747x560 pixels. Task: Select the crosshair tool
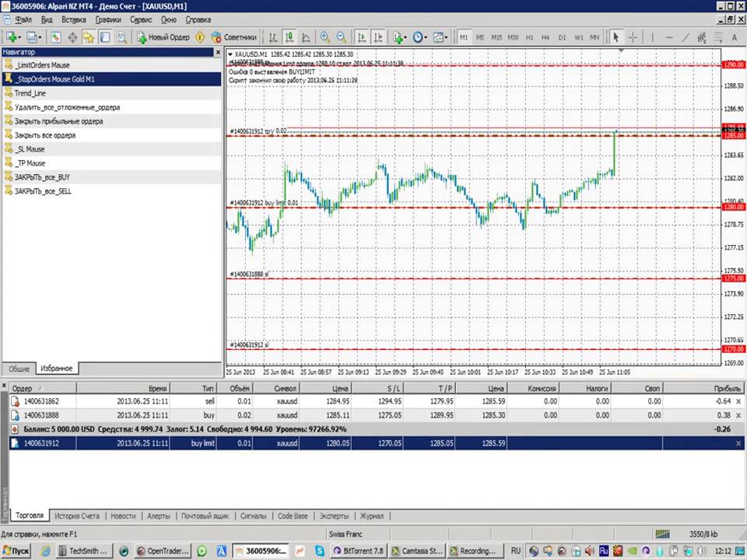[633, 37]
